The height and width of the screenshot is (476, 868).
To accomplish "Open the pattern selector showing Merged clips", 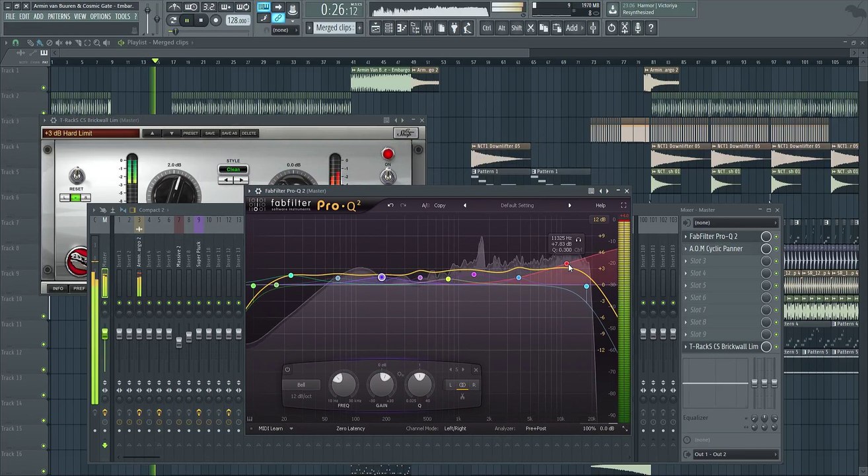I will tap(334, 28).
